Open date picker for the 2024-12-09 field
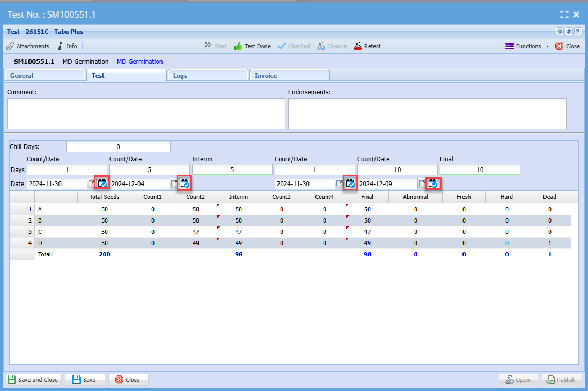Screen dimensions: 588x391 (x=422, y=183)
